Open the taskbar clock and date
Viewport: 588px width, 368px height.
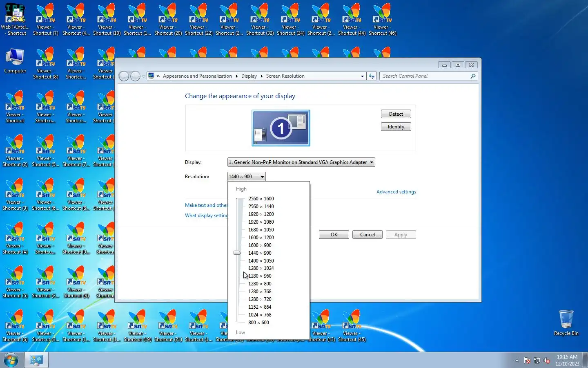[x=567, y=360]
